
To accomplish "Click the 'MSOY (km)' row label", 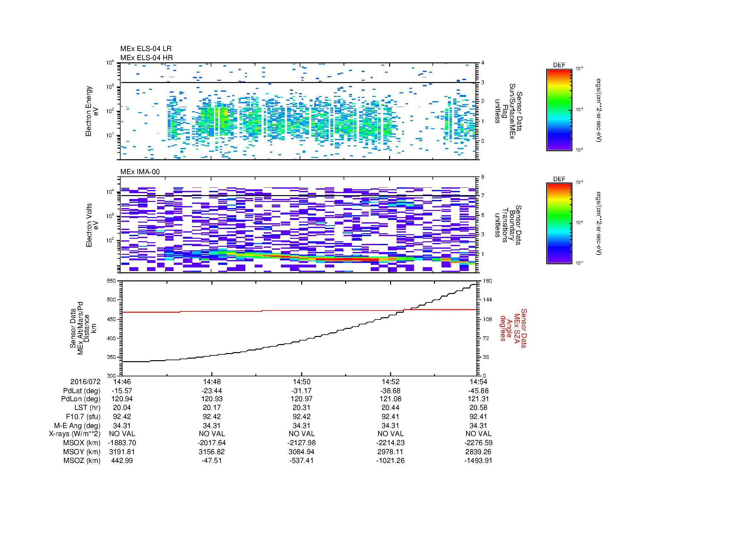I will click(82, 452).
